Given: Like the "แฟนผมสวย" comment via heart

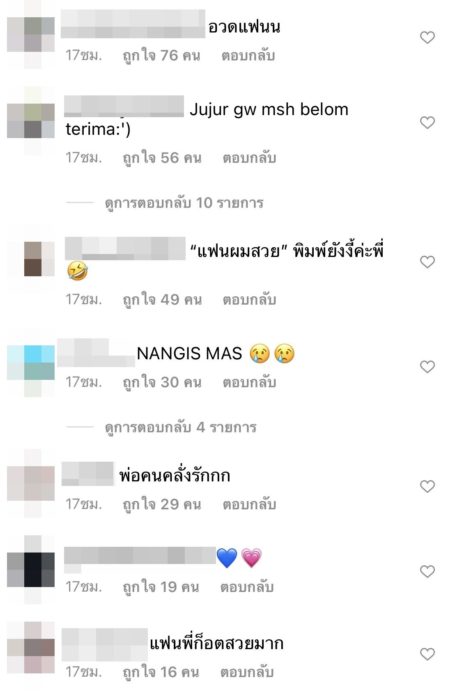Looking at the screenshot, I should tap(427, 261).
